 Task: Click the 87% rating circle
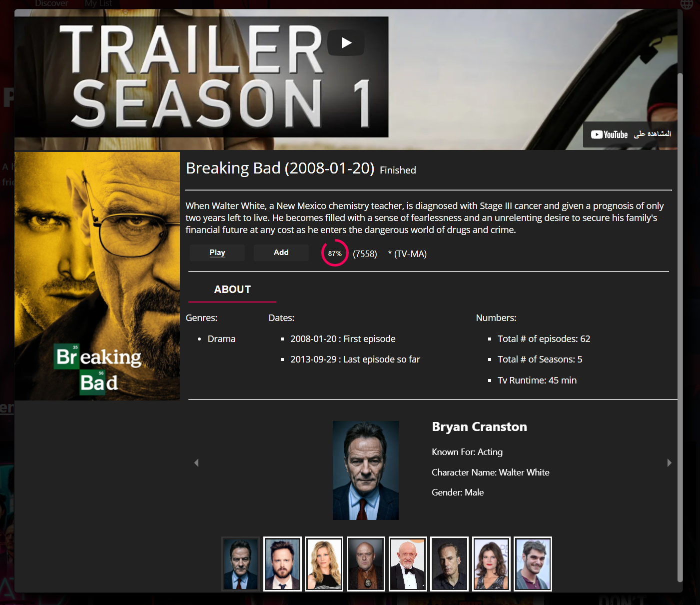[x=335, y=253]
